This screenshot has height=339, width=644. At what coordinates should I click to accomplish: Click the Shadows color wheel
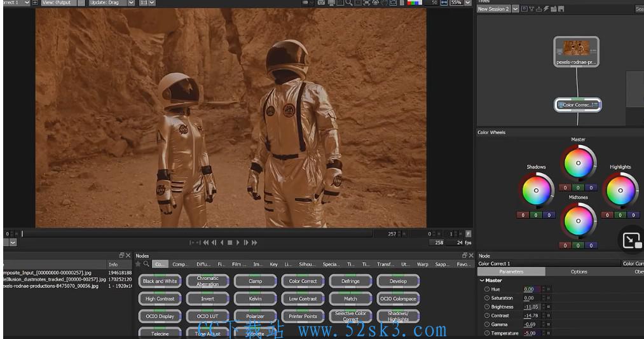click(x=536, y=191)
